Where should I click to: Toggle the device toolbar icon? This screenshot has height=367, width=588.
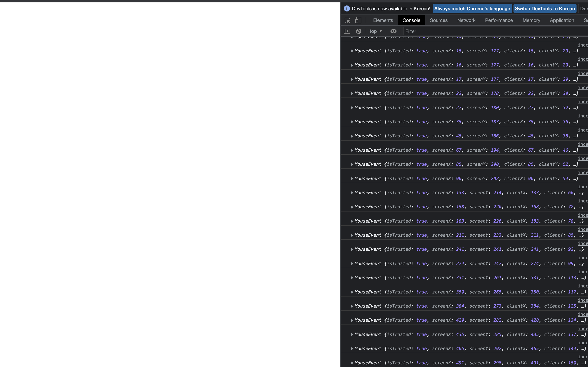tap(358, 20)
